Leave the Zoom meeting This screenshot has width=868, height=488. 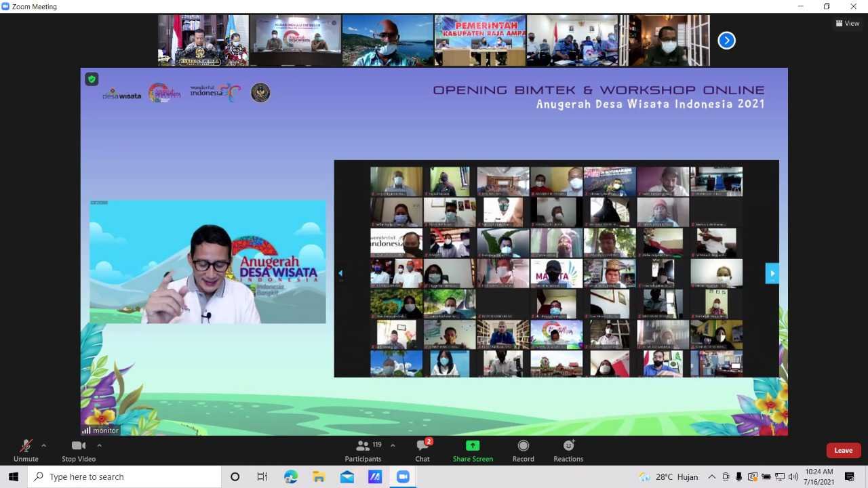point(843,451)
